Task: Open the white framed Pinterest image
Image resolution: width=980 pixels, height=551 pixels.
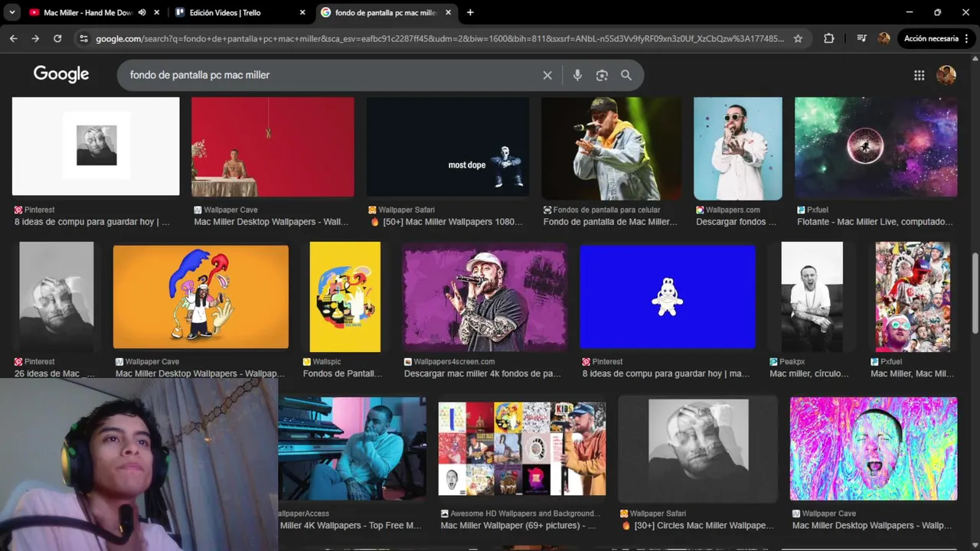Action: 96,146
